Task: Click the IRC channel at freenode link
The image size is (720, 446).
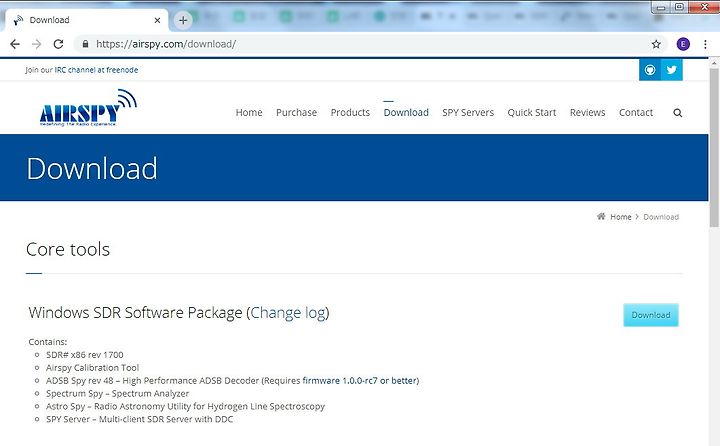Action: click(x=96, y=70)
